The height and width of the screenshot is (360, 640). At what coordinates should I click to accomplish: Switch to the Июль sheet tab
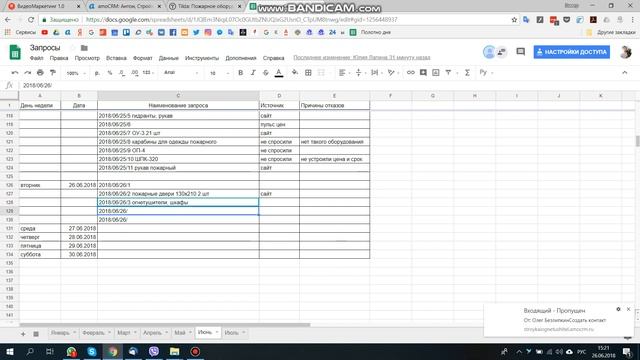(234, 333)
